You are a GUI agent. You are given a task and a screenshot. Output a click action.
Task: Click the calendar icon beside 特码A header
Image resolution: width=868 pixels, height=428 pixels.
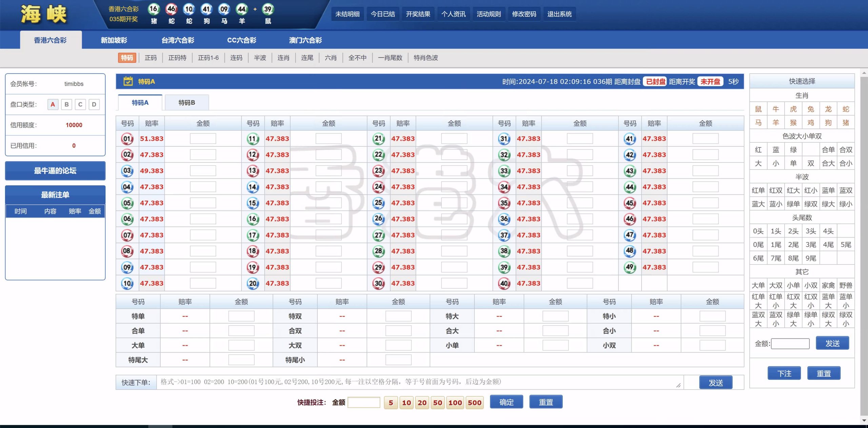[128, 81]
